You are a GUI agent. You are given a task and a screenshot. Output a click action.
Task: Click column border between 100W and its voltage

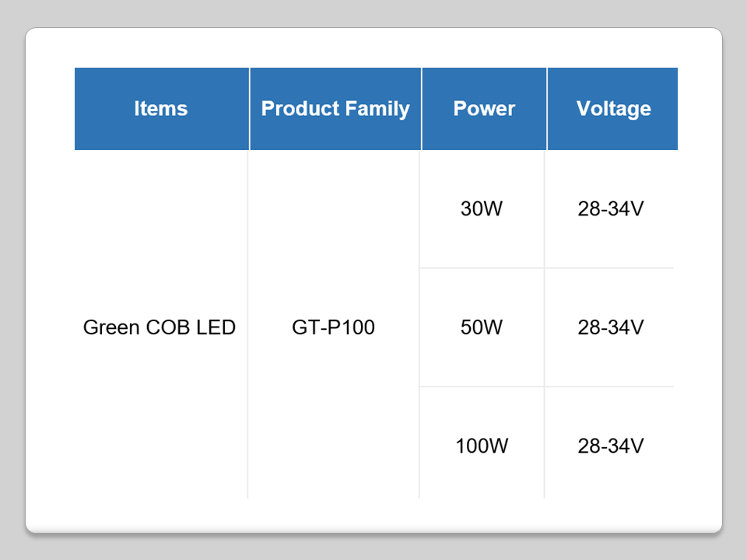(x=545, y=446)
